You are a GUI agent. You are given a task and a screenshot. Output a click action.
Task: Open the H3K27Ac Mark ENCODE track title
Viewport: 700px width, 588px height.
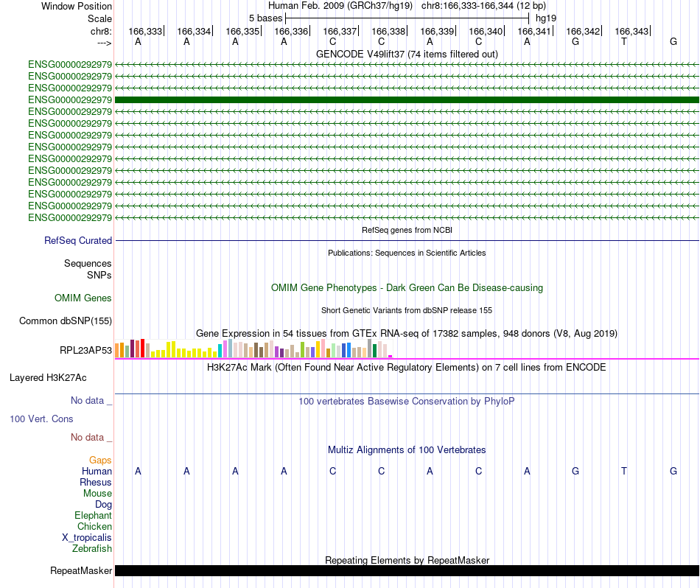407,368
